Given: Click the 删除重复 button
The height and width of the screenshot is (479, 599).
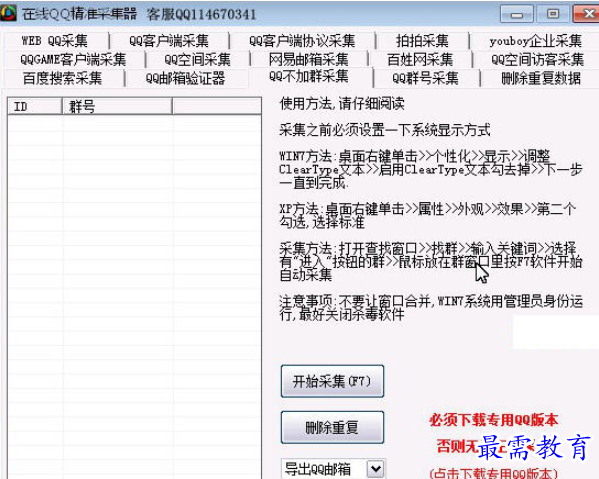Looking at the screenshot, I should tap(332, 427).
